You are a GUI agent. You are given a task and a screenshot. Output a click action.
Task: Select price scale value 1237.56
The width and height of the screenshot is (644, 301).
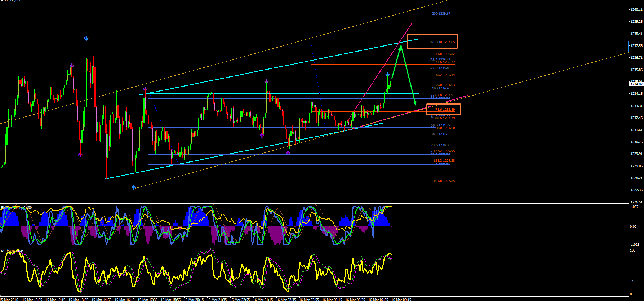point(637,46)
